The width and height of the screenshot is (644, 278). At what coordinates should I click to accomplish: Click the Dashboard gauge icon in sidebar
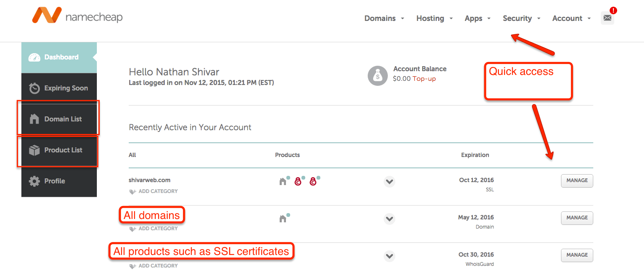coord(34,57)
